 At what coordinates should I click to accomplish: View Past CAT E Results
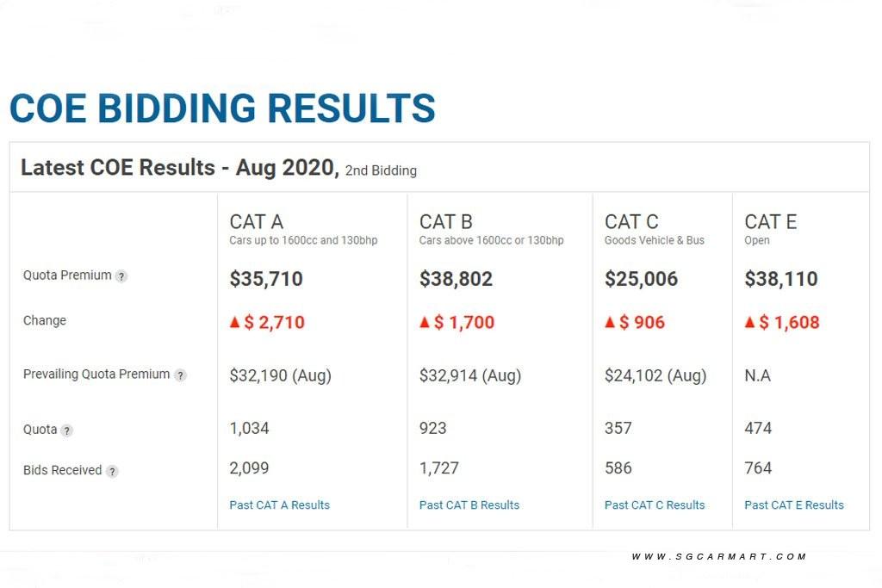pos(794,505)
